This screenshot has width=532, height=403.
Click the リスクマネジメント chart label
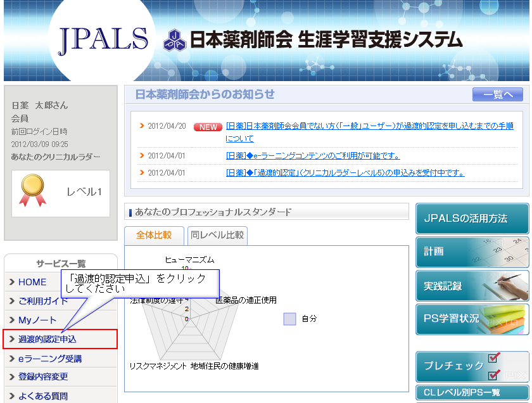pos(158,366)
